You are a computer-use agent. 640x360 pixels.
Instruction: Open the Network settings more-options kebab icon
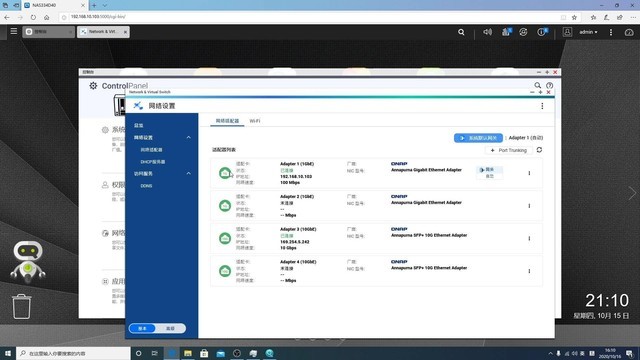coord(542,106)
